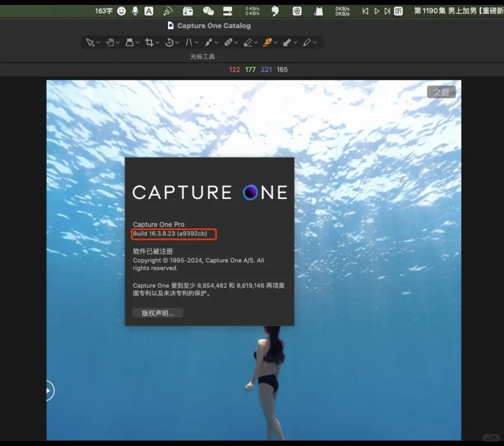Open the crop tool's dropdown options
Viewport: 504px width, 446px height.
click(158, 42)
